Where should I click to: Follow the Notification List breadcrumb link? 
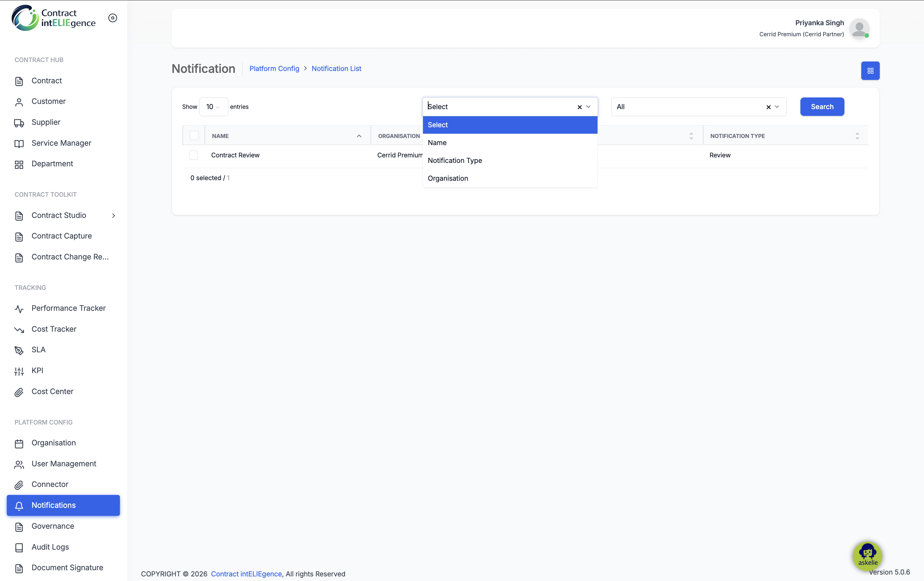click(x=336, y=68)
